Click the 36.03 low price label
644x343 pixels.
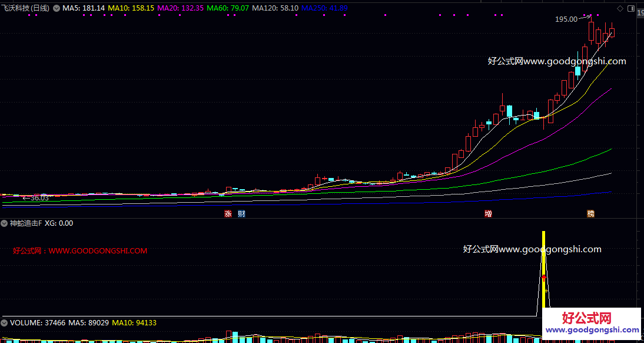click(39, 199)
